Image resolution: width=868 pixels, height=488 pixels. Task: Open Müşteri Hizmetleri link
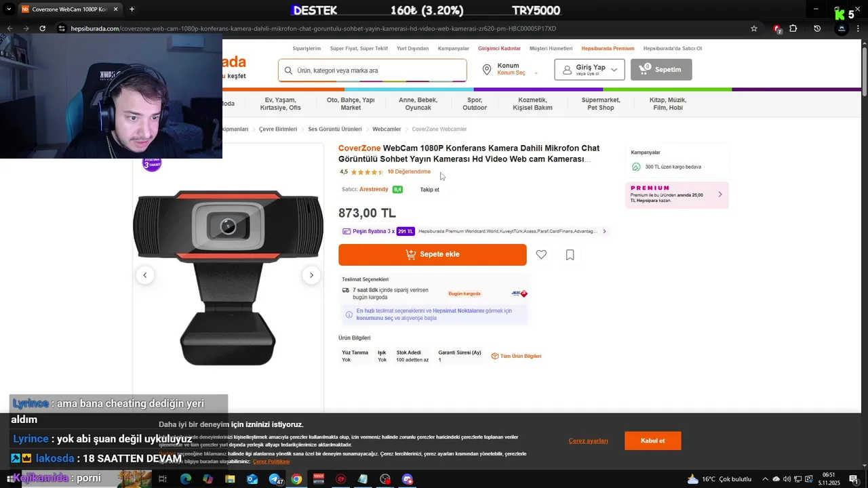551,49
